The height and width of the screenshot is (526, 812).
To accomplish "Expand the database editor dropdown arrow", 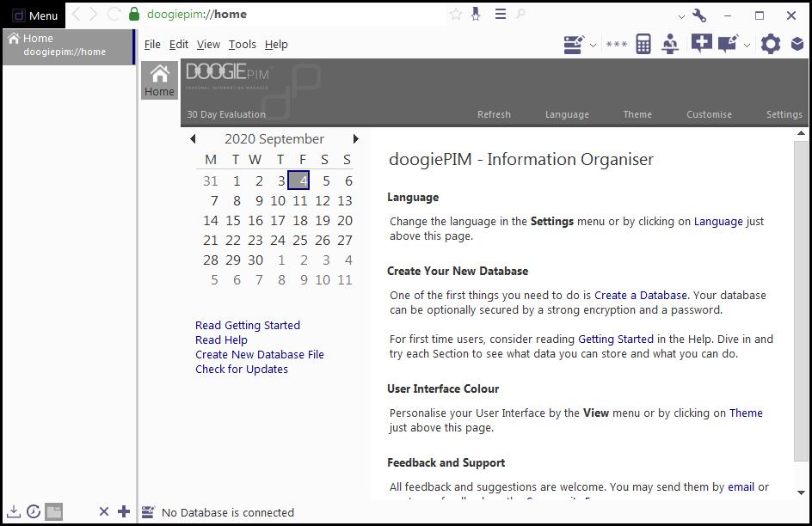I will point(593,45).
